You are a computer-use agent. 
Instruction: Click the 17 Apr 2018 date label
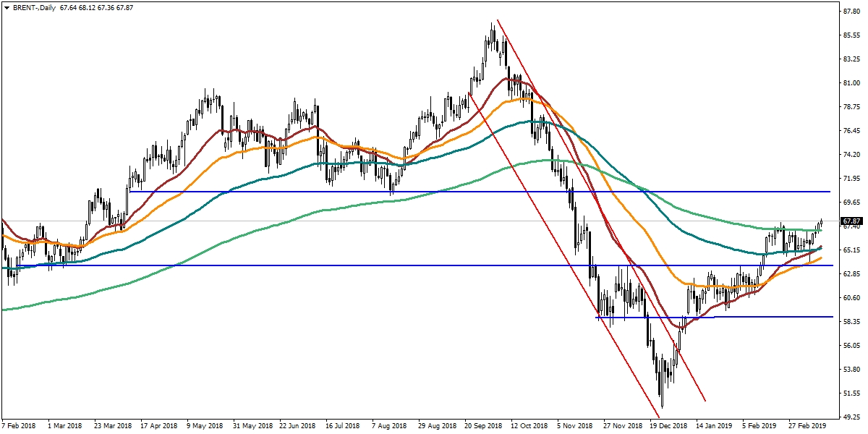(x=159, y=427)
